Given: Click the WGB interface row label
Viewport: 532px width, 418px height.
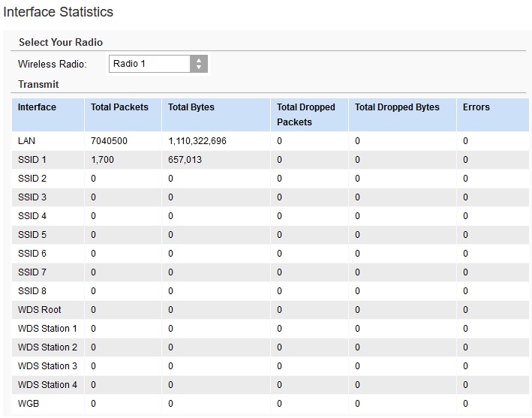Looking at the screenshot, I should click(28, 404).
